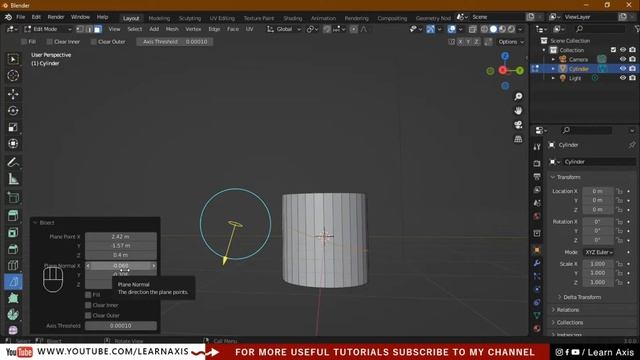
Task: Toggle the camera view icon
Action: [x=518, y=124]
